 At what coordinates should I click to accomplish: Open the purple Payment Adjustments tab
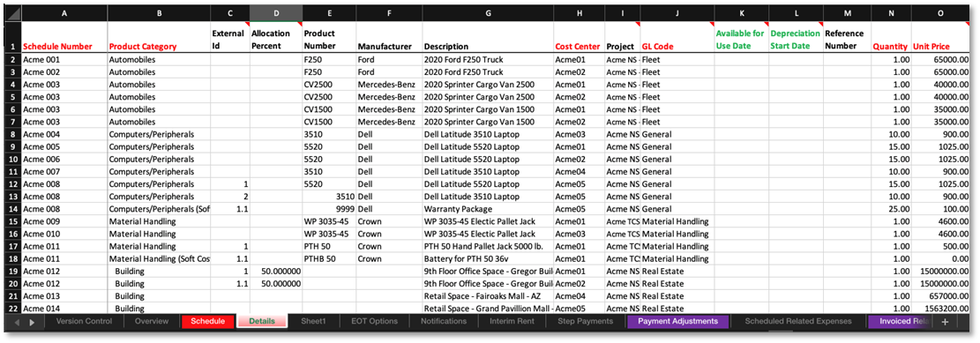678,321
